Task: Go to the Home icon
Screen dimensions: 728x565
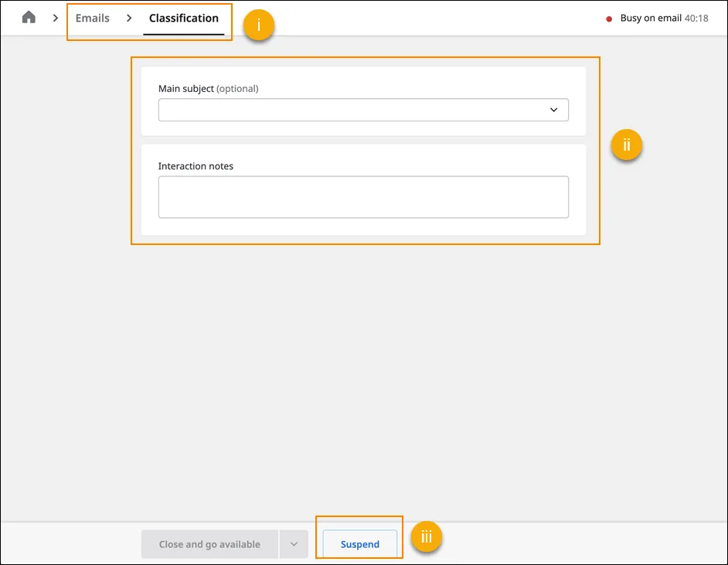Action: click(x=29, y=18)
